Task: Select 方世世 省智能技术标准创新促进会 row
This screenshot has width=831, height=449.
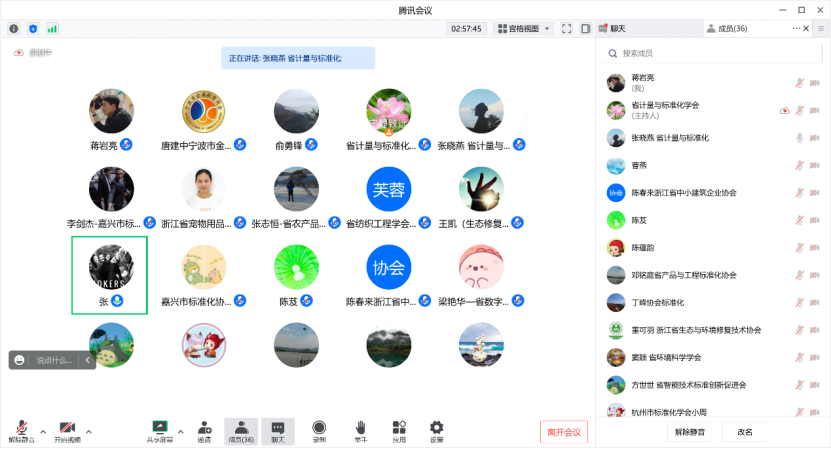Action: [x=712, y=385]
